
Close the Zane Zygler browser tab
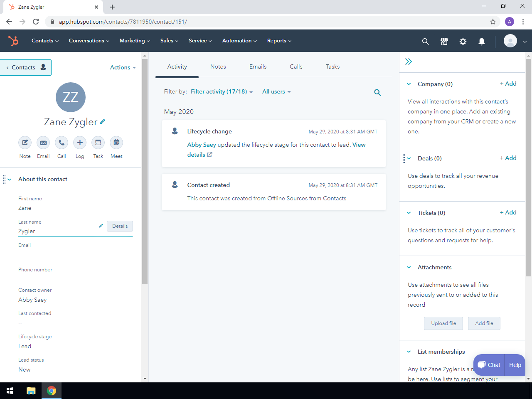[96, 7]
